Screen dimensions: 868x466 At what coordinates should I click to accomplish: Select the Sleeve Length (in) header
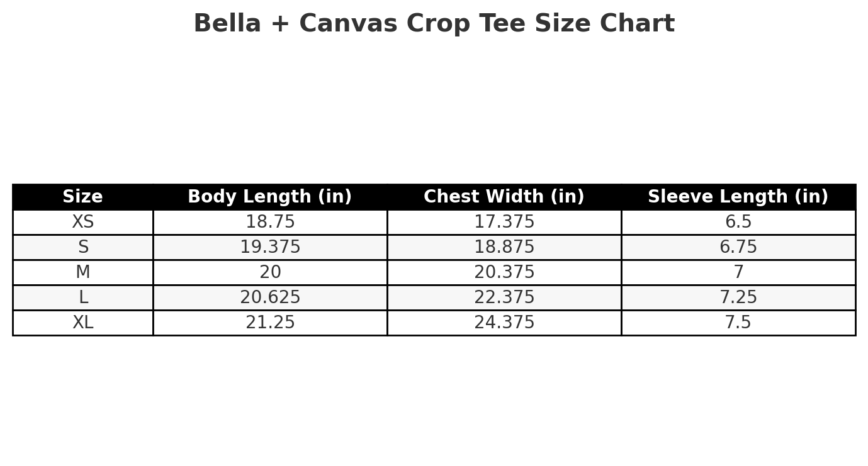738,197
